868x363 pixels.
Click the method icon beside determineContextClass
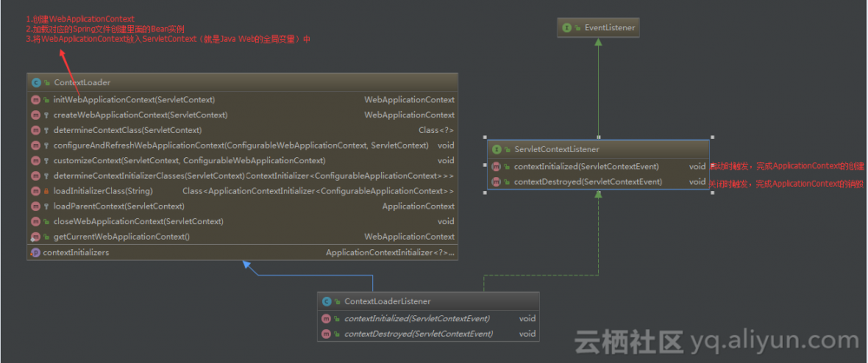(x=36, y=130)
